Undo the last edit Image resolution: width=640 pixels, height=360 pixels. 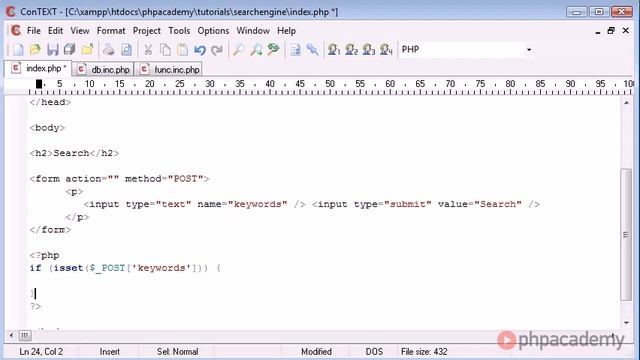coord(200,50)
